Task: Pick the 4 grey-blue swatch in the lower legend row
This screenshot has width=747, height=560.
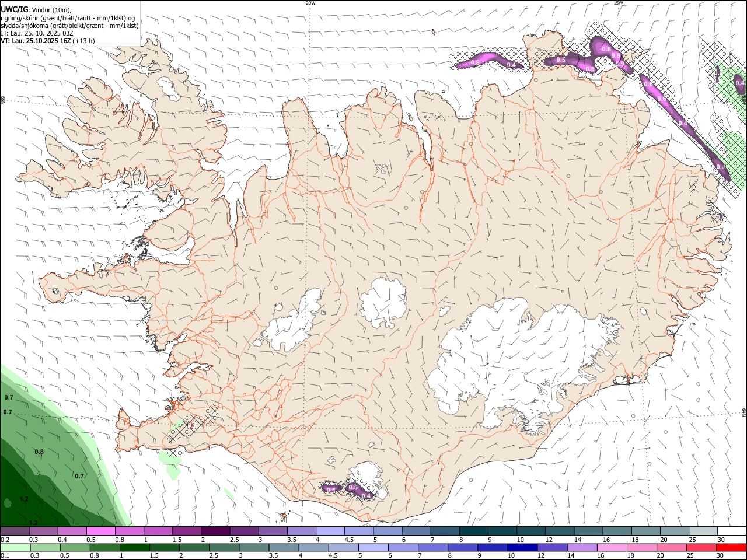Action: pyautogui.click(x=314, y=548)
